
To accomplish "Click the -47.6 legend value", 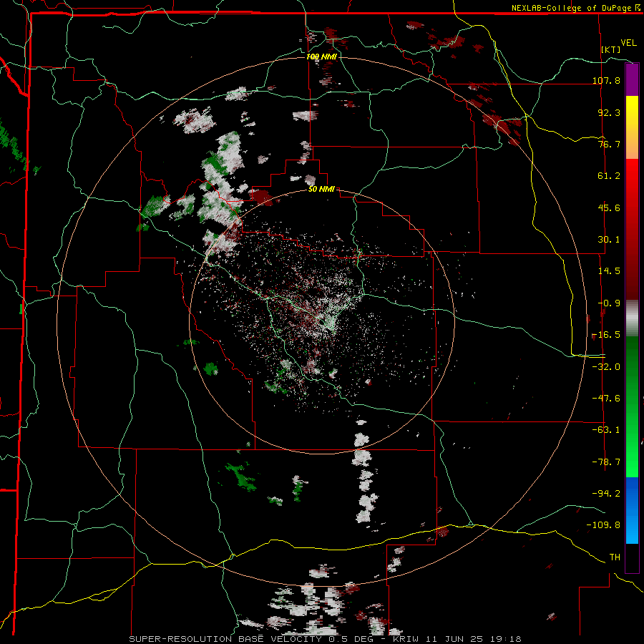I will point(606,399).
